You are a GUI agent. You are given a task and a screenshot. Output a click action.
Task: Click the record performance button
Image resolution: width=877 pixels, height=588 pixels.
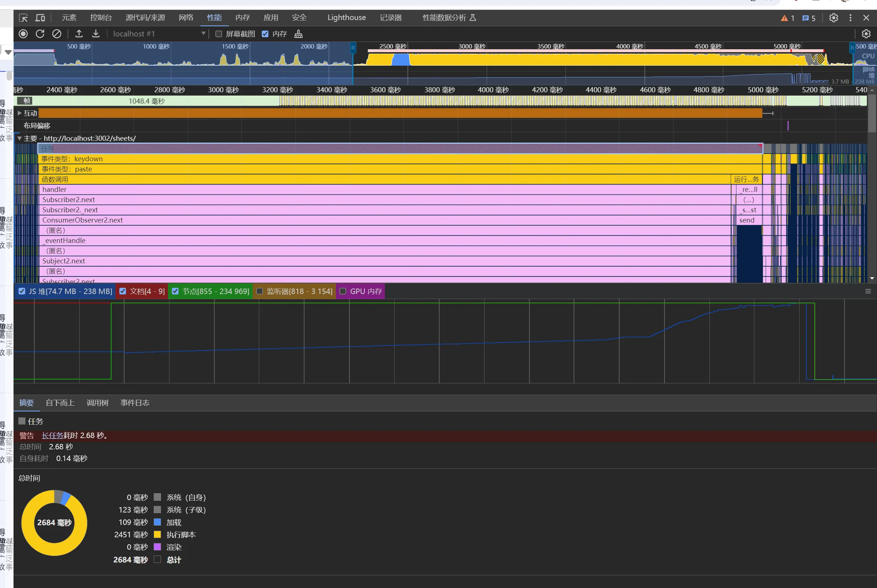[x=23, y=34]
